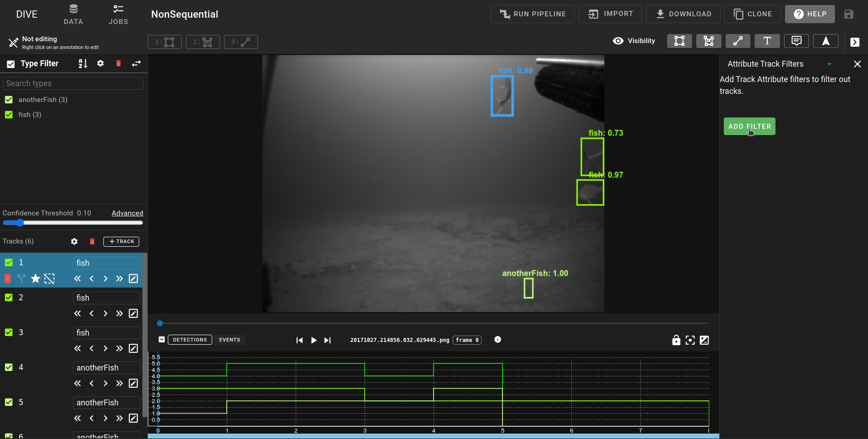Toggle camera lock icon

tap(676, 340)
